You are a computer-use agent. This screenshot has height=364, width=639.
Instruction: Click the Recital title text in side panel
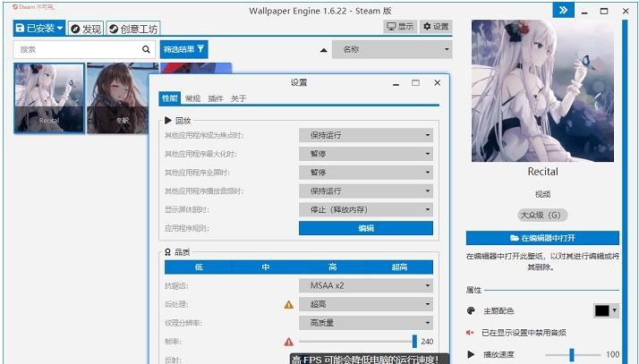(542, 172)
